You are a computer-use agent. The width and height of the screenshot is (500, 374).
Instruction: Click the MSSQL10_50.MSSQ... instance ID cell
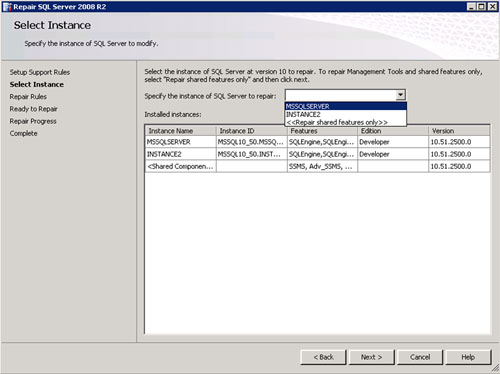pos(252,142)
